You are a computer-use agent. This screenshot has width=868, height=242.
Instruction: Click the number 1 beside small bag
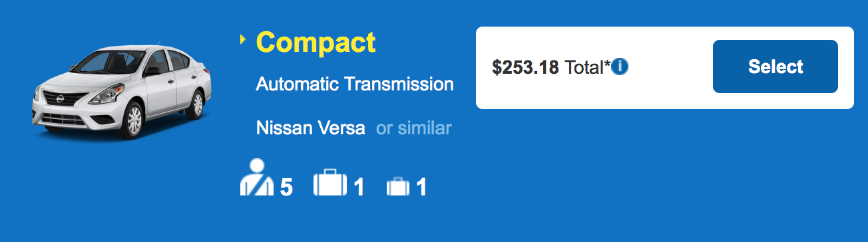[x=421, y=187]
